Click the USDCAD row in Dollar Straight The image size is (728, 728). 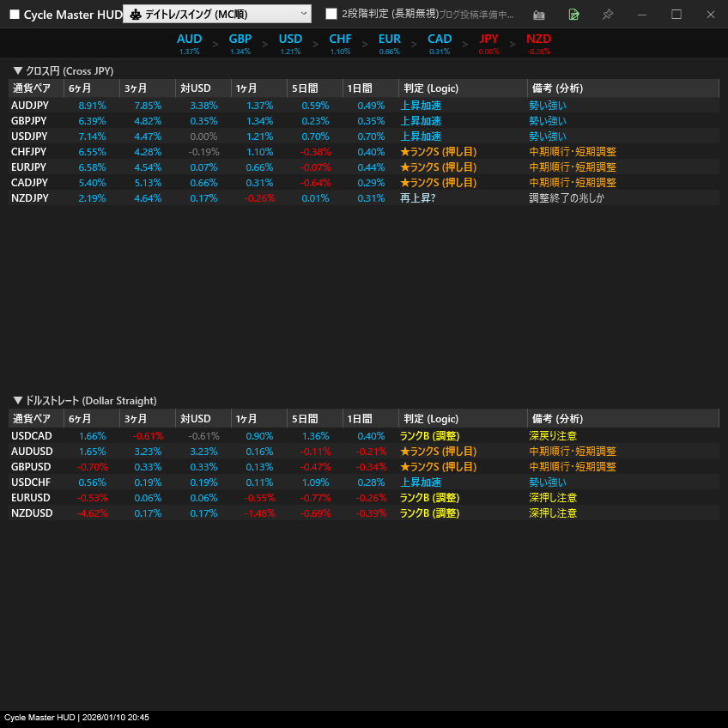[32, 436]
